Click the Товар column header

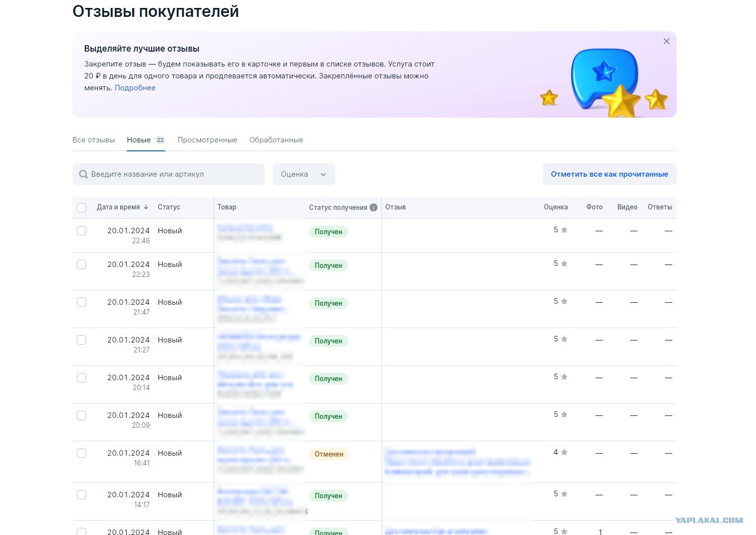point(227,207)
